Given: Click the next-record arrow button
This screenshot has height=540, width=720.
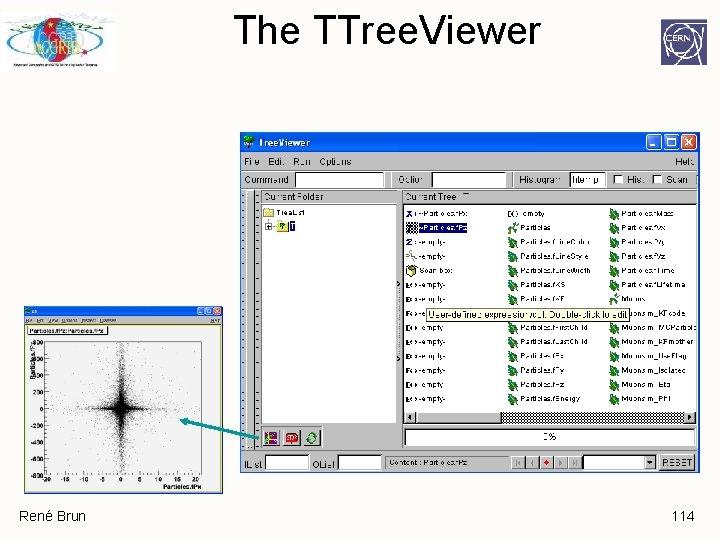Looking at the screenshot, I should point(561,462).
